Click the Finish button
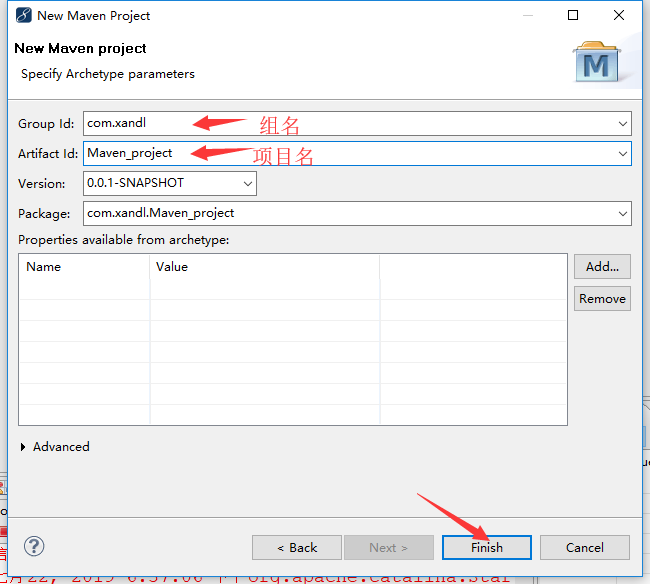The height and width of the screenshot is (584, 650). (x=487, y=547)
